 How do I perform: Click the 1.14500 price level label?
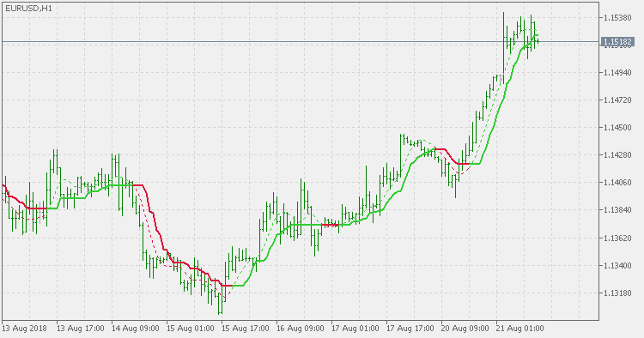coord(617,128)
